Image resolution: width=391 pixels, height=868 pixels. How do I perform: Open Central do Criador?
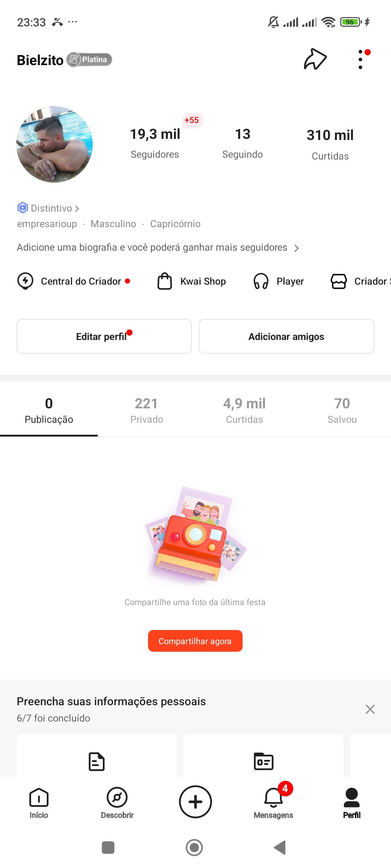tap(74, 281)
